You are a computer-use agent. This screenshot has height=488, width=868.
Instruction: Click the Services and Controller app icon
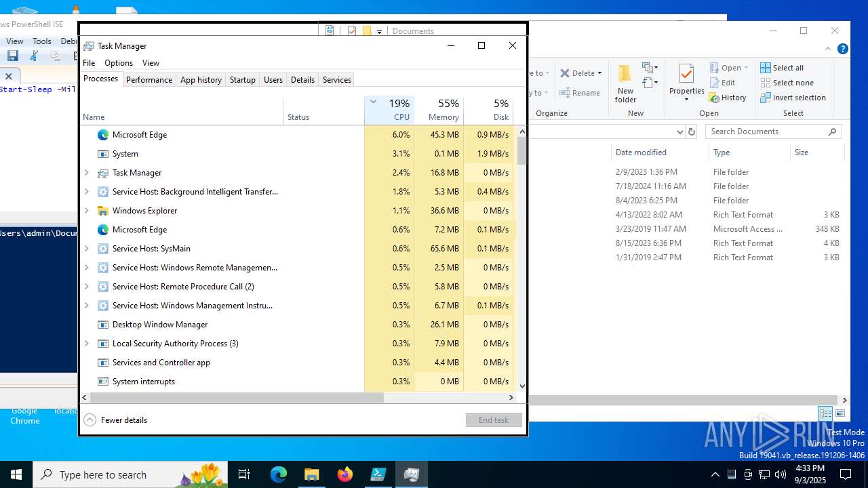(103, 363)
